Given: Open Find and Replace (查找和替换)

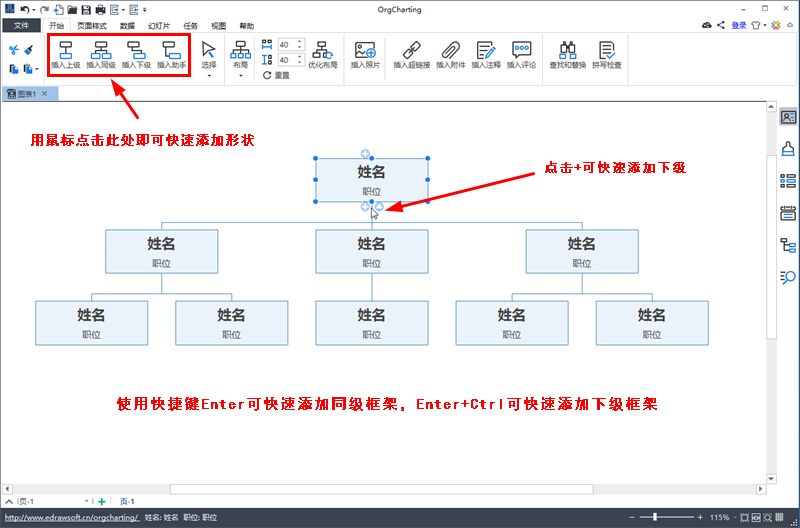Looking at the screenshot, I should coord(567,55).
